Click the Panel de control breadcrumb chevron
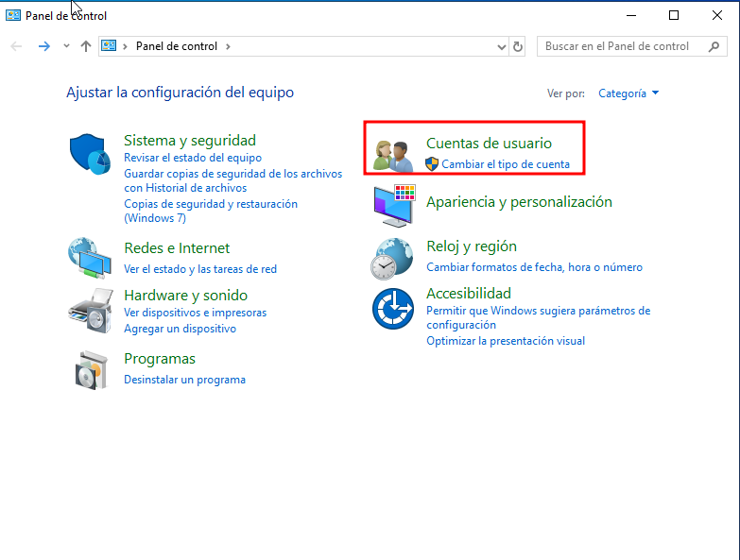This screenshot has width=740, height=560. click(228, 46)
